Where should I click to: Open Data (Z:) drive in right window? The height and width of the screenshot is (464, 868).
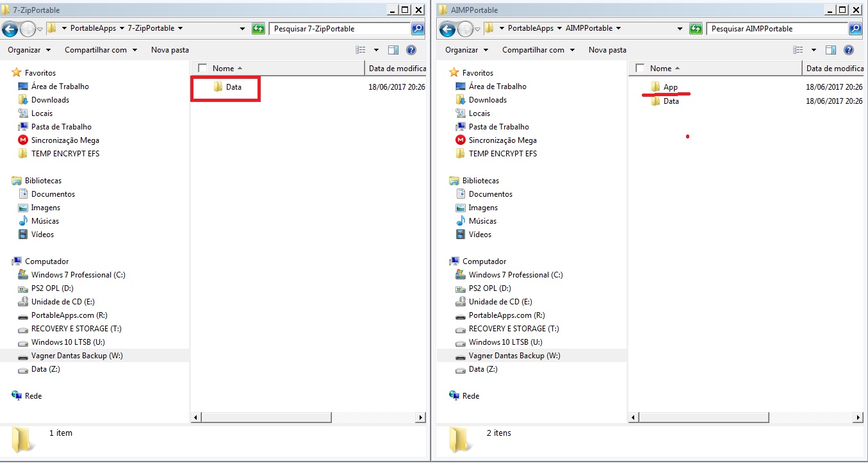pyautogui.click(x=477, y=369)
